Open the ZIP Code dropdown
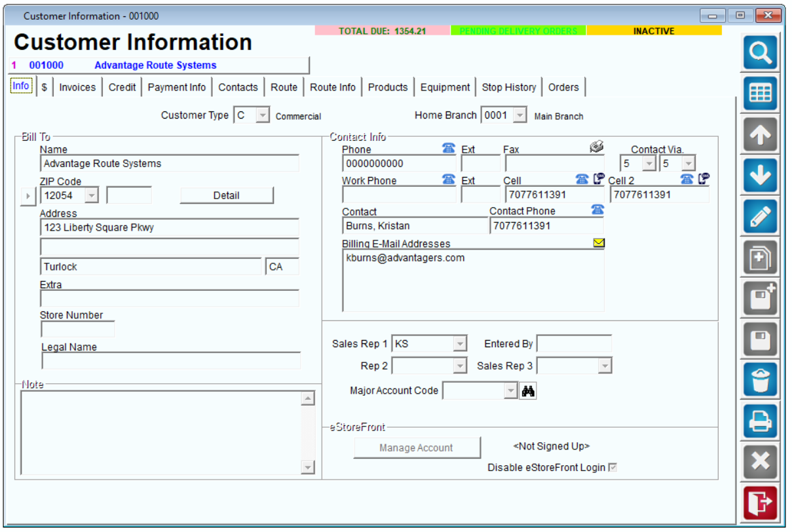 (92, 195)
